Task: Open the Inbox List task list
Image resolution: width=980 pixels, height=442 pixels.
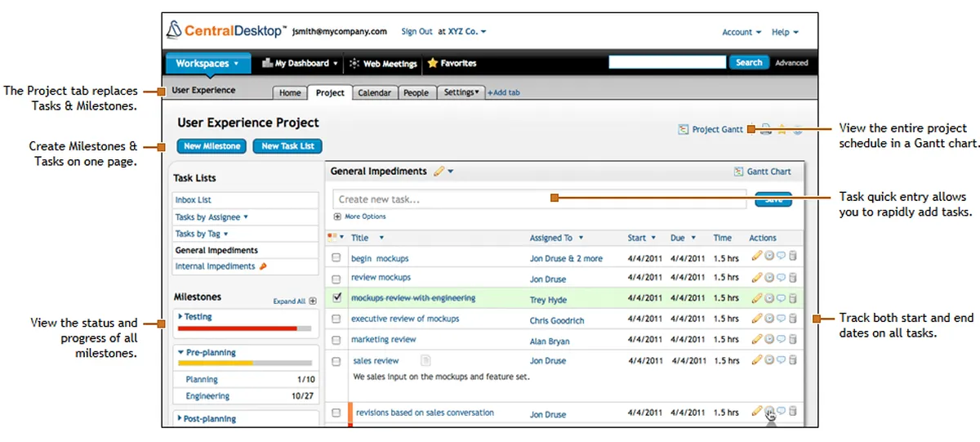Action: (x=194, y=199)
